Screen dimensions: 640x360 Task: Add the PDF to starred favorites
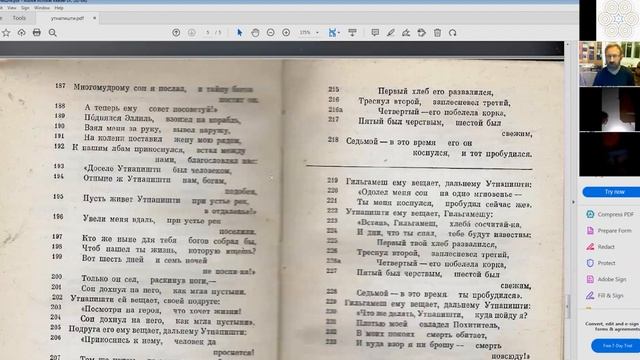[x=6, y=33]
